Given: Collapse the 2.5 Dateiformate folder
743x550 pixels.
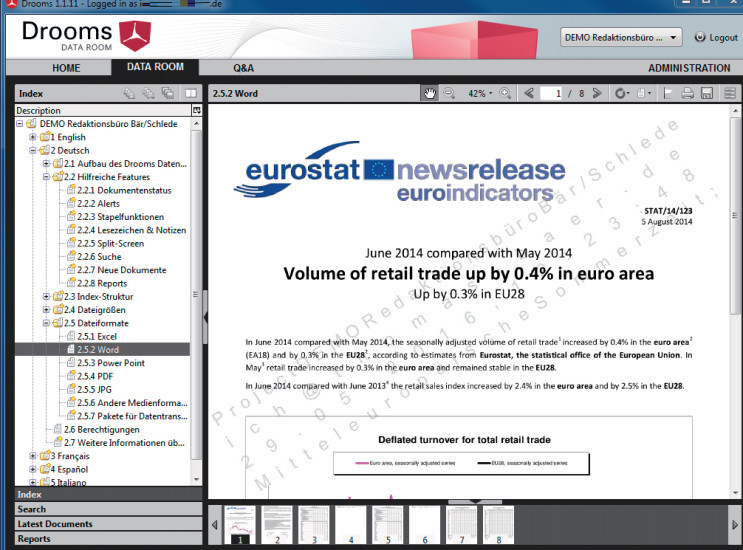Looking at the screenshot, I should [46, 323].
